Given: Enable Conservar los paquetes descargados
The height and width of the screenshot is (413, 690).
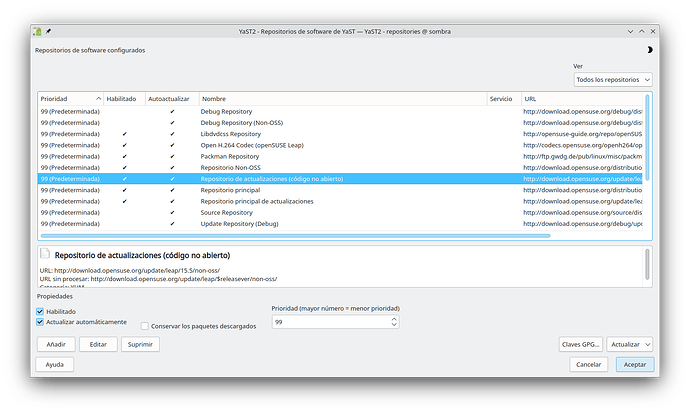Looking at the screenshot, I should [144, 326].
